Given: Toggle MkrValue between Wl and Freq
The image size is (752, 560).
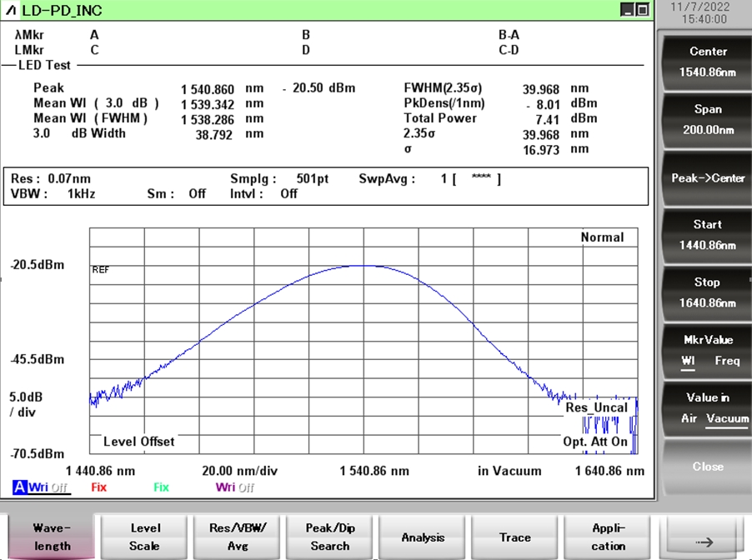Looking at the screenshot, I should coord(707,350).
